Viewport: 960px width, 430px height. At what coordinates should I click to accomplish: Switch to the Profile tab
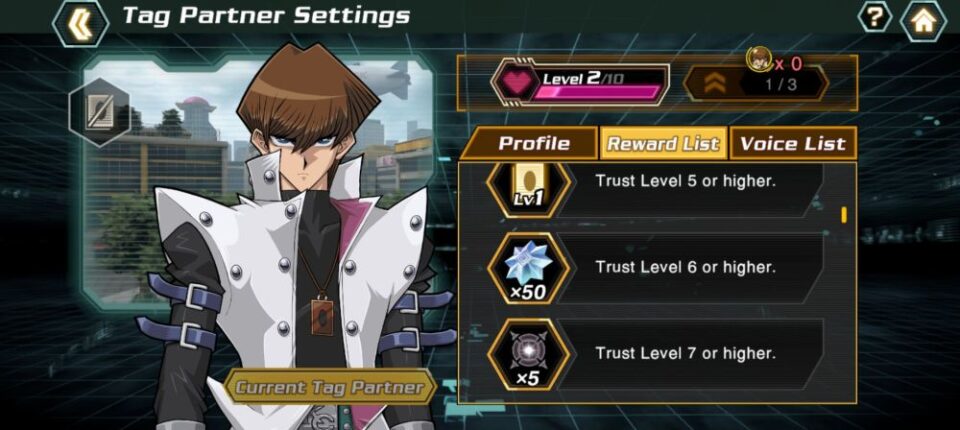point(534,143)
